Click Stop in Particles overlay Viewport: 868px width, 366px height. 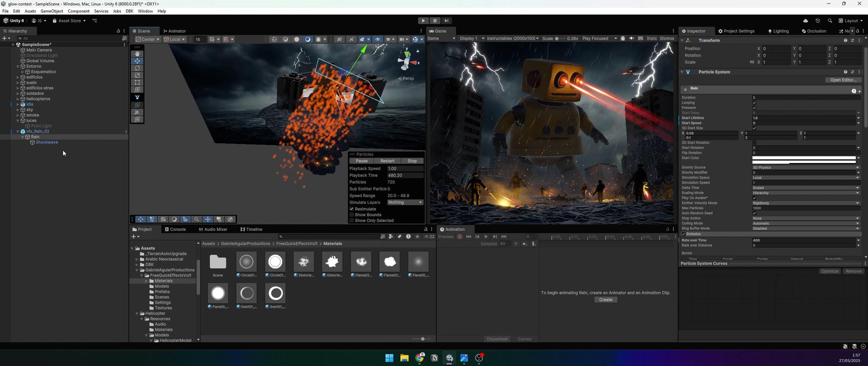tap(412, 161)
